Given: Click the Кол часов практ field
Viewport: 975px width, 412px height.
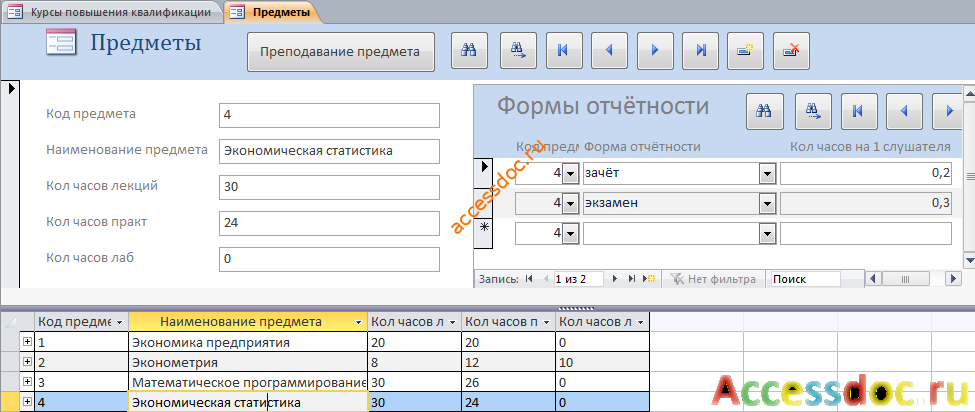Looking at the screenshot, I should [x=330, y=223].
